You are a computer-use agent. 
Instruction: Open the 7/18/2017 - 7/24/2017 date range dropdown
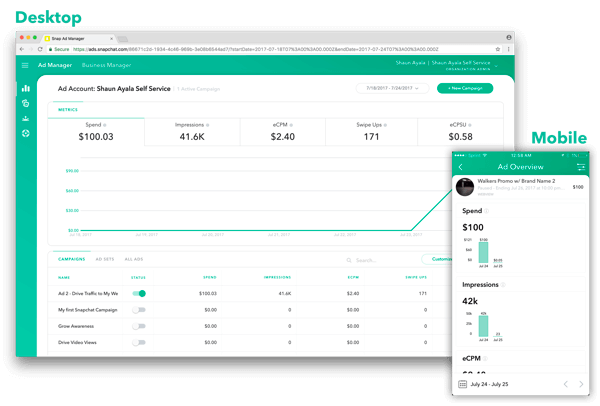click(x=392, y=88)
